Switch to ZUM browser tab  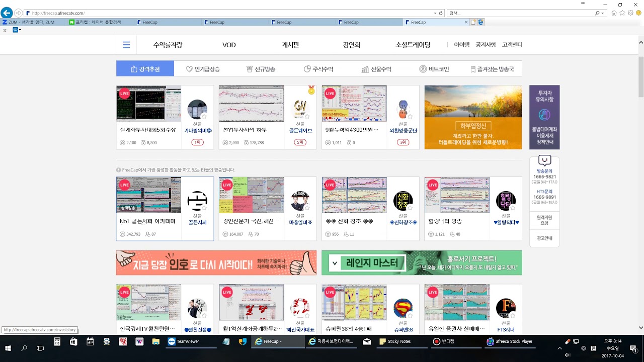(34, 22)
